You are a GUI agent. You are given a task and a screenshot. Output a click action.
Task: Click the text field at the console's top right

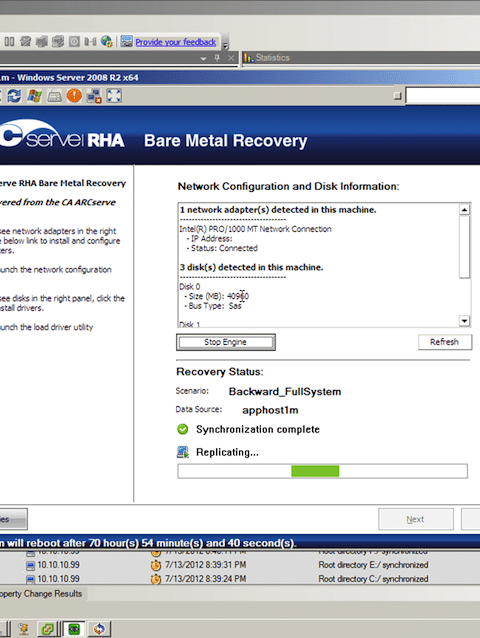(443, 96)
